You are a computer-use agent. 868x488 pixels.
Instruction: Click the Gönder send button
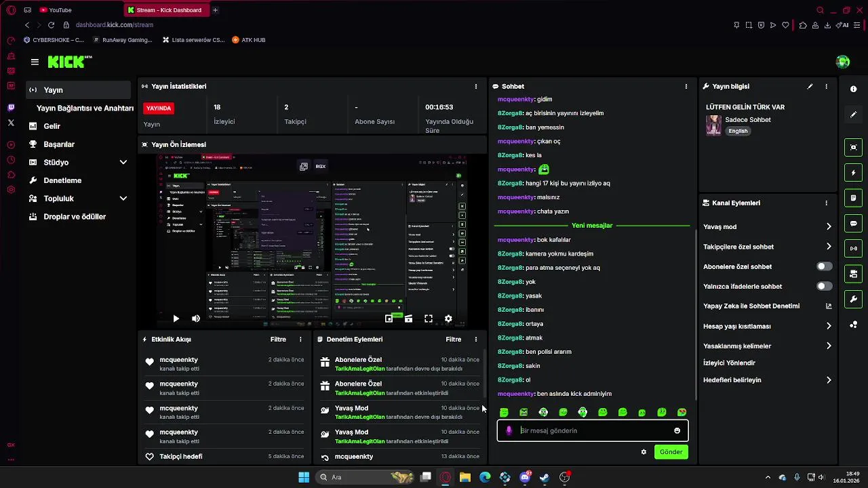671,452
